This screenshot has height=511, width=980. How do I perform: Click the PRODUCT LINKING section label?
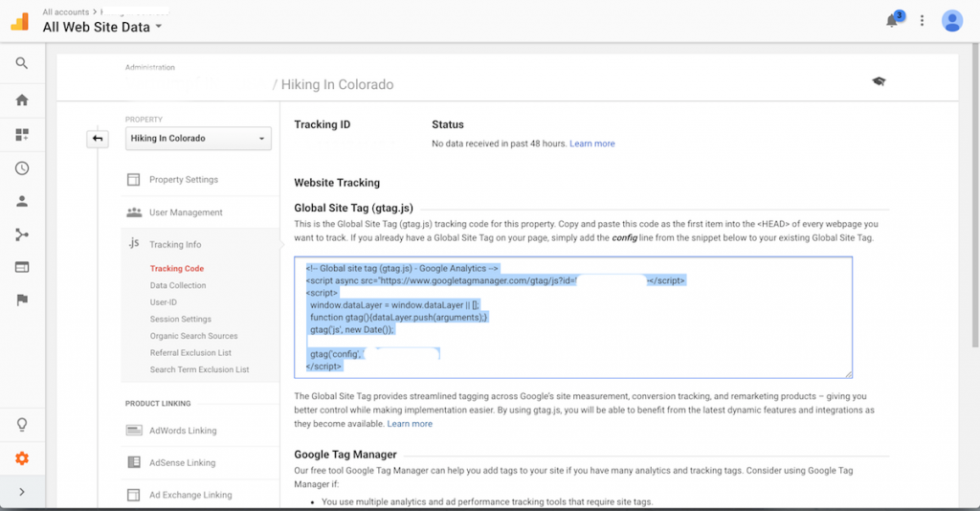pyautogui.click(x=158, y=404)
